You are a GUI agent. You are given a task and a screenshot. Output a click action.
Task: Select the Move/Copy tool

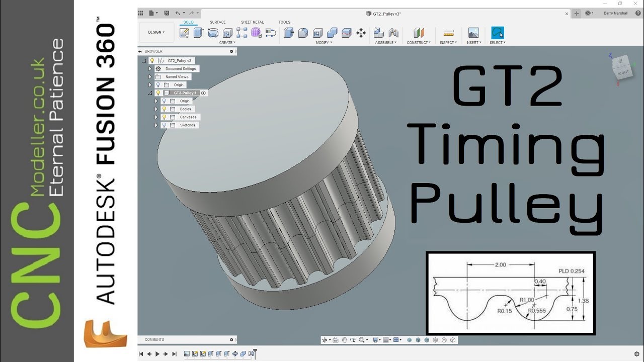[x=361, y=33]
